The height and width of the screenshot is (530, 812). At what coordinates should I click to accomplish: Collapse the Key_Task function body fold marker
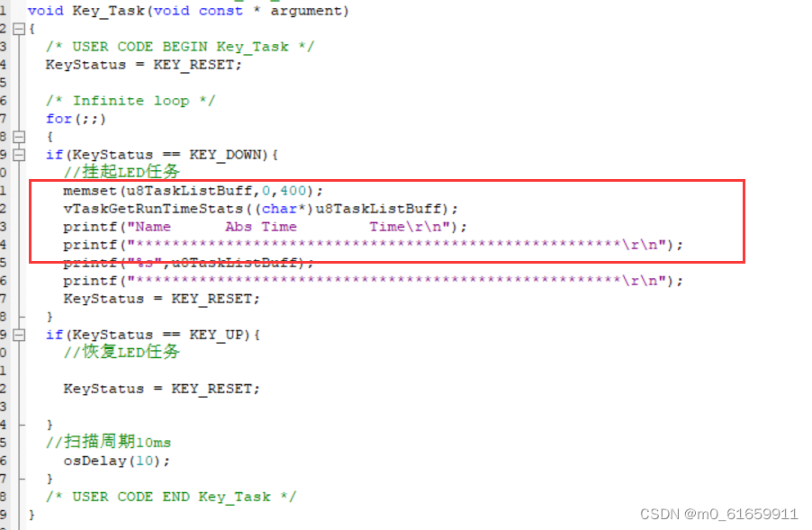19,29
